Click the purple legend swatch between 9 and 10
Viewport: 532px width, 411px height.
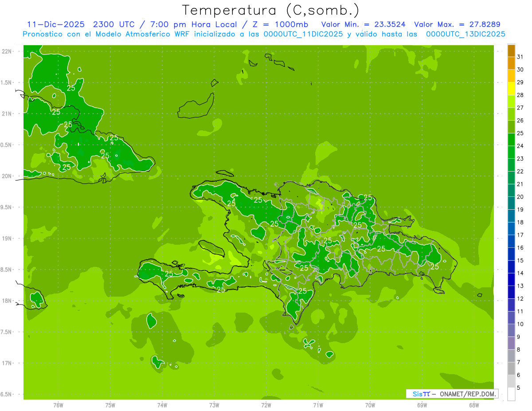point(511,330)
